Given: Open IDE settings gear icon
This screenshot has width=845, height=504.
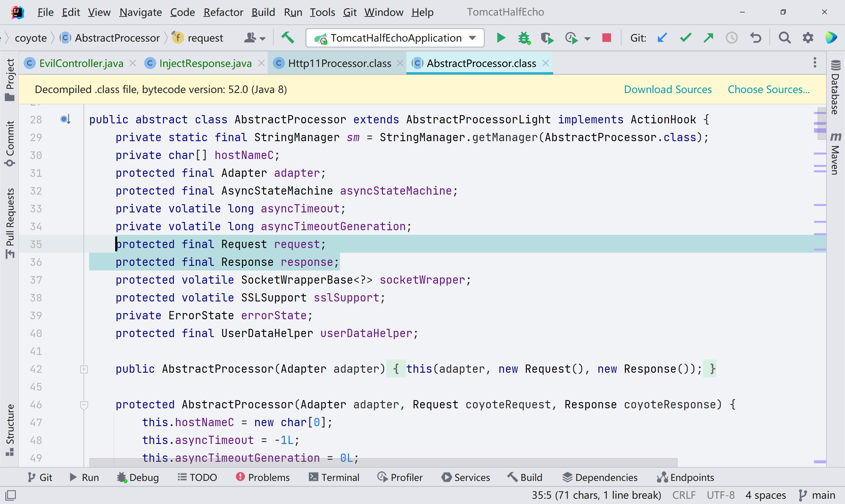Looking at the screenshot, I should point(808,38).
